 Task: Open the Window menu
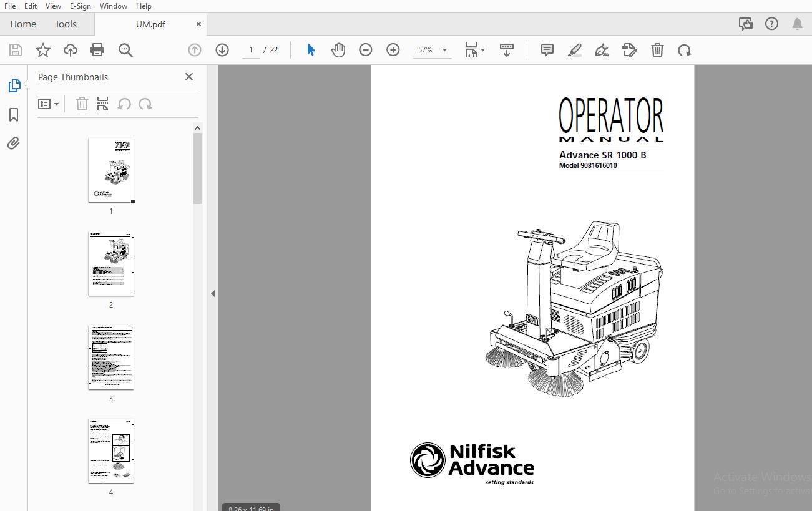[x=113, y=6]
